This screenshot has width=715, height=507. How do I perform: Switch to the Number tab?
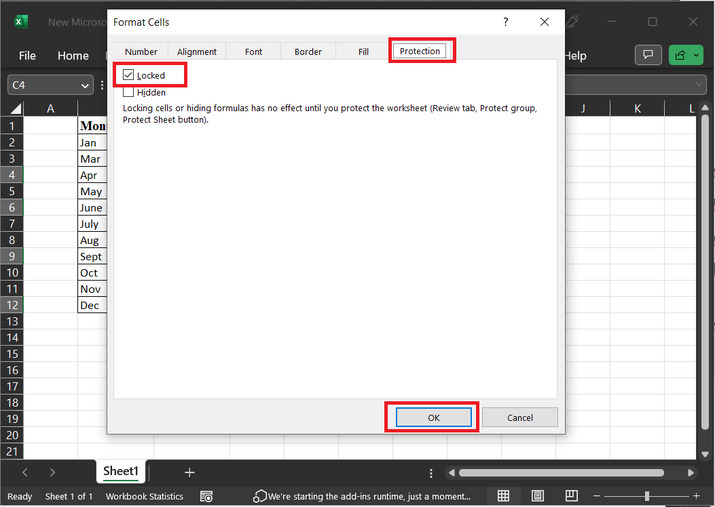pos(141,51)
